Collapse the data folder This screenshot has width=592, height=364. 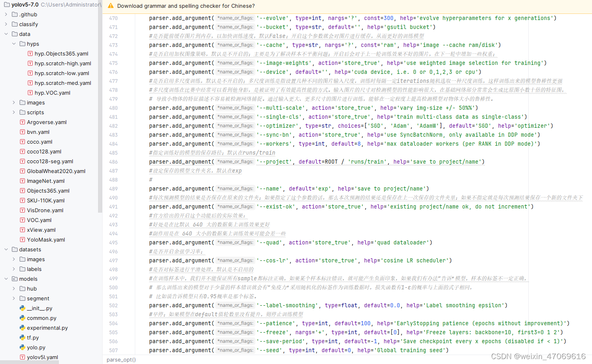[x=6, y=34]
